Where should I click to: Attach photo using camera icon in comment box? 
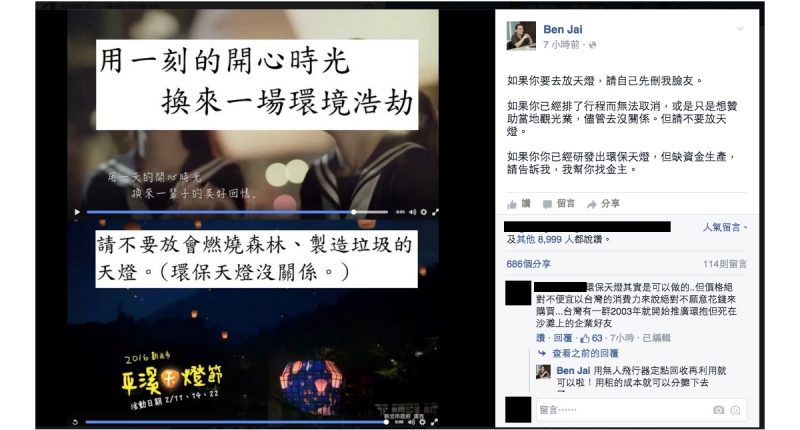coord(718,410)
